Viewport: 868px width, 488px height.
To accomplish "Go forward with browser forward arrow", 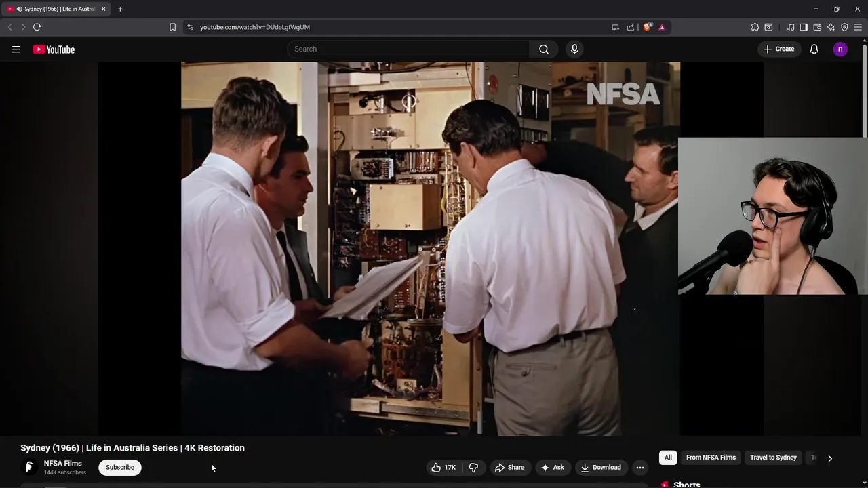I will coord(23,27).
